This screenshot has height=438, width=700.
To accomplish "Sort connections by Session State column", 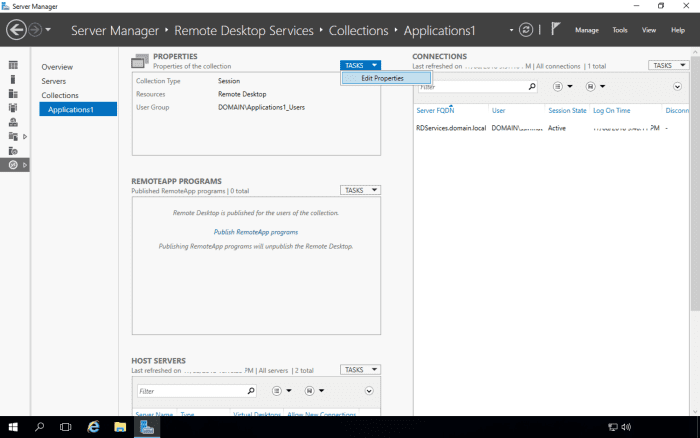I will [x=567, y=110].
